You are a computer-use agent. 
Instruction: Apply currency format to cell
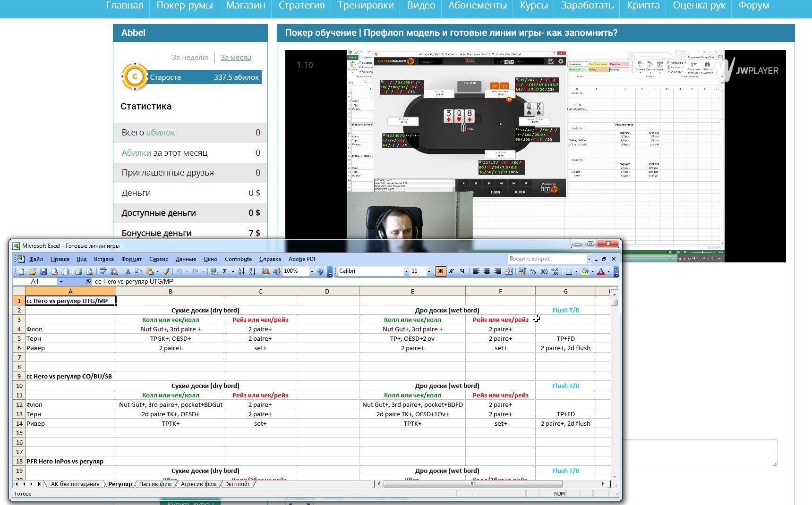[x=522, y=271]
